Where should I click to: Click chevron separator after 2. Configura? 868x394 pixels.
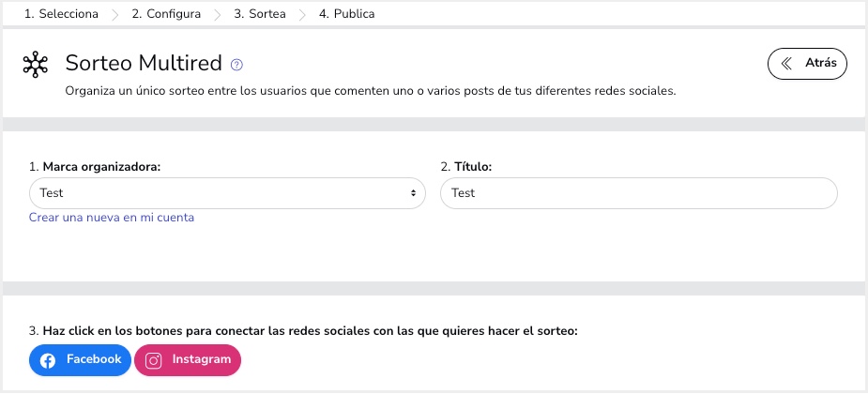[218, 15]
